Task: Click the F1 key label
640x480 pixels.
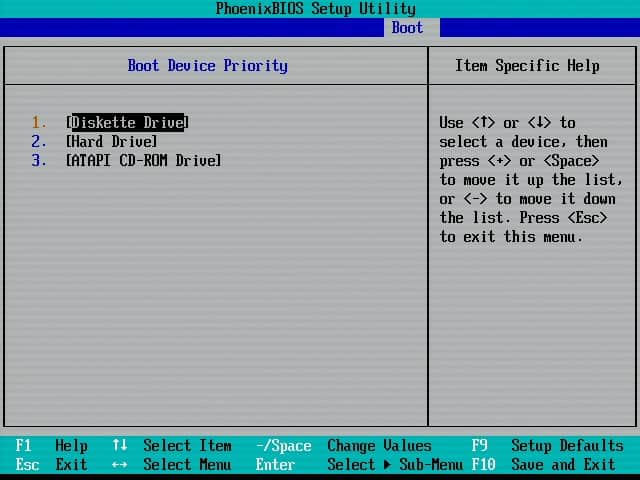Action: click(23, 445)
